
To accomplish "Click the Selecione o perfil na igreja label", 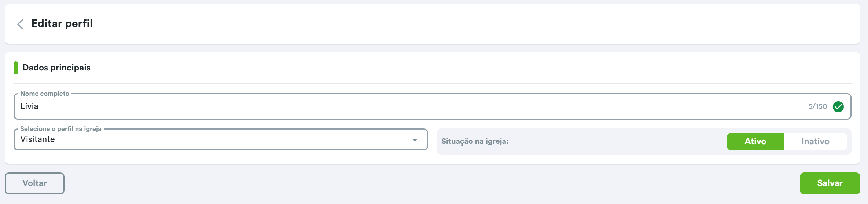I will [x=60, y=129].
